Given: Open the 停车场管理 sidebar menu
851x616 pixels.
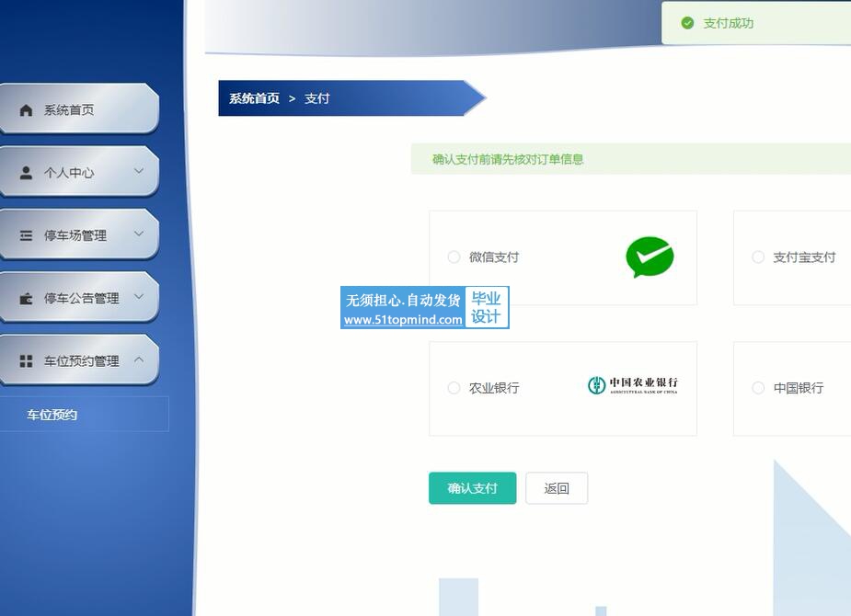Looking at the screenshot, I should [x=79, y=234].
